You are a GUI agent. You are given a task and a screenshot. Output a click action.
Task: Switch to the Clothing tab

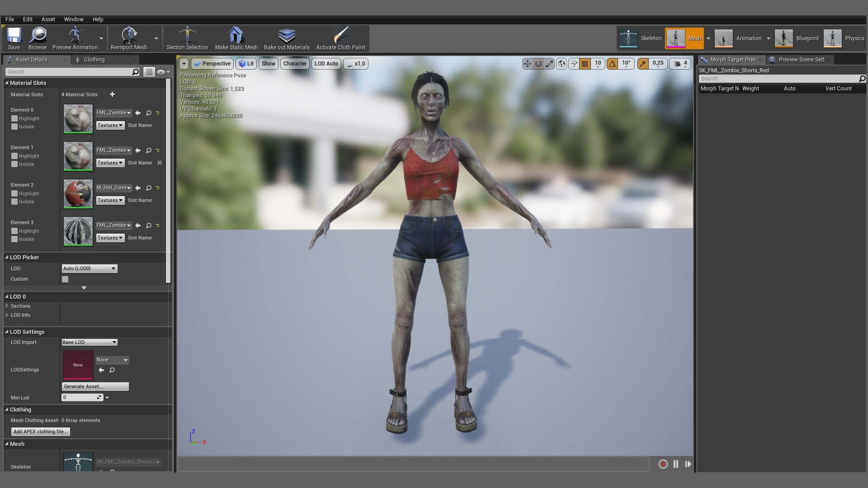tap(94, 60)
